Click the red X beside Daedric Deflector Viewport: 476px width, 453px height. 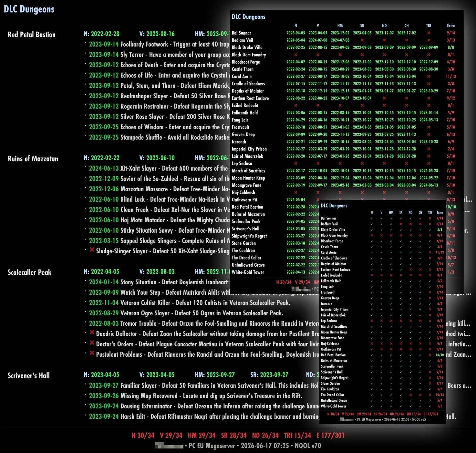pos(92,332)
